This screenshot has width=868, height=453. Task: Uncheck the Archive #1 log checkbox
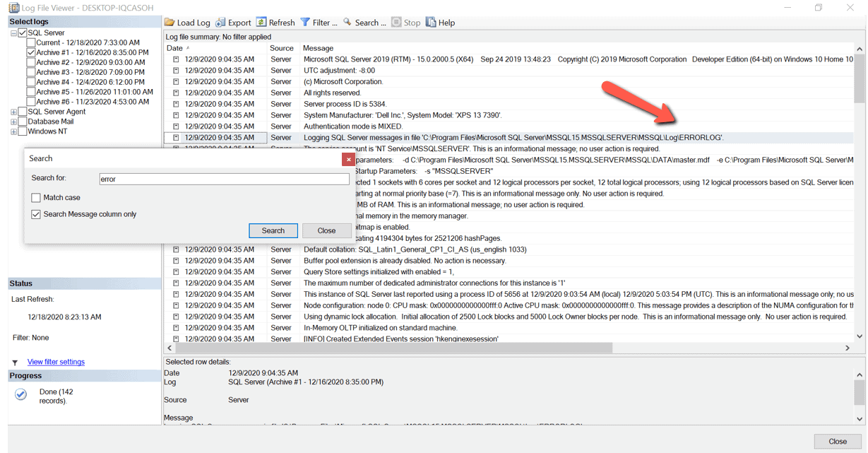(x=31, y=52)
